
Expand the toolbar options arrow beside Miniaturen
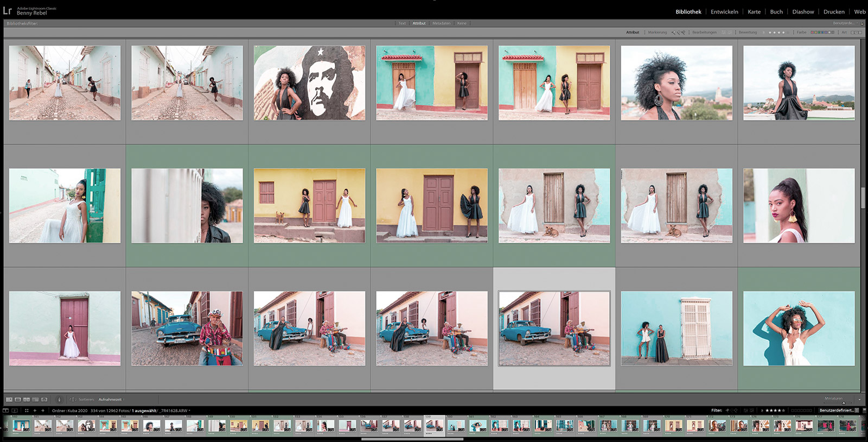click(x=859, y=400)
